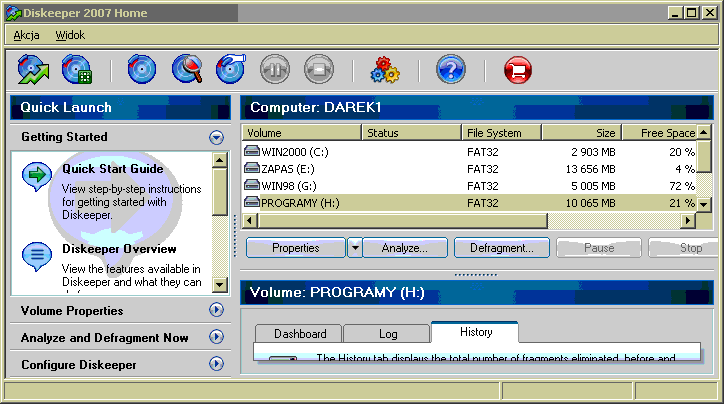This screenshot has height=404, width=724.
Task: Click the 72 % free space cell
Action: pyautogui.click(x=682, y=186)
